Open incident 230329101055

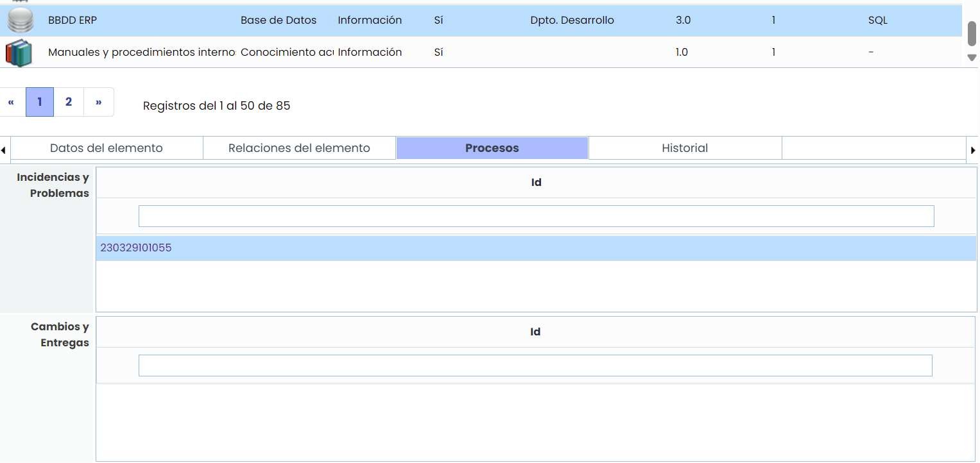click(x=136, y=248)
